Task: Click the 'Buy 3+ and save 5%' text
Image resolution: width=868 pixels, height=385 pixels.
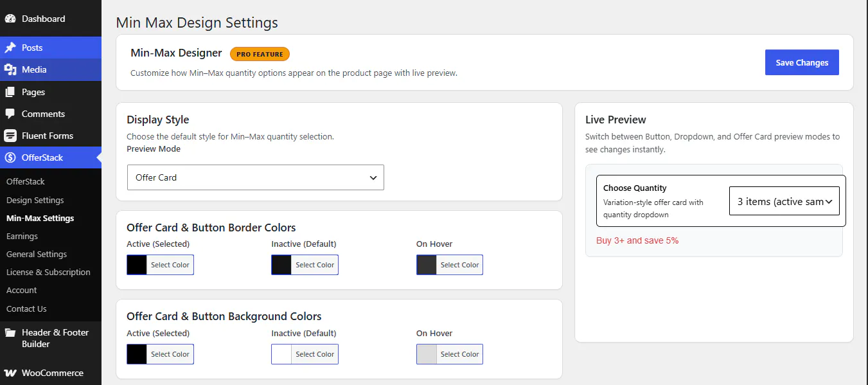Action: click(x=637, y=240)
